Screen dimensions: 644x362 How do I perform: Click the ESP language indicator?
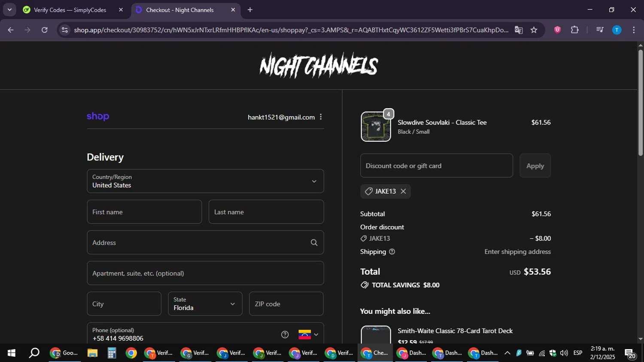578,353
